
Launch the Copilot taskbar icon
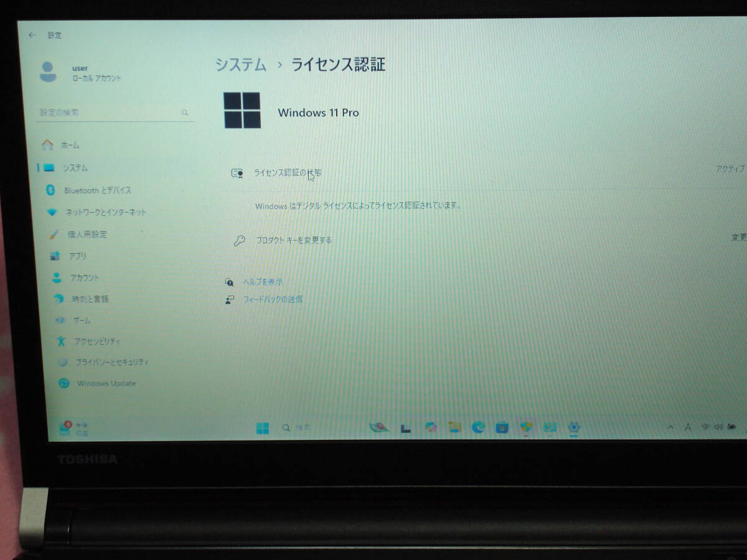pyautogui.click(x=430, y=427)
